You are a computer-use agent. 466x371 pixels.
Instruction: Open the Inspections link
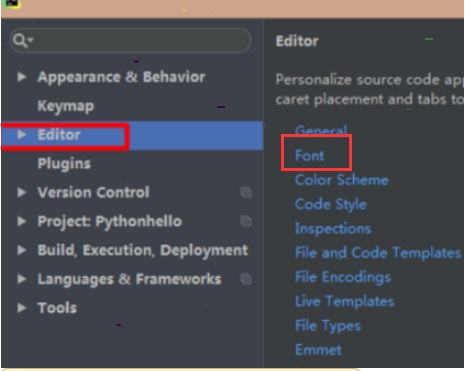pyautogui.click(x=333, y=229)
